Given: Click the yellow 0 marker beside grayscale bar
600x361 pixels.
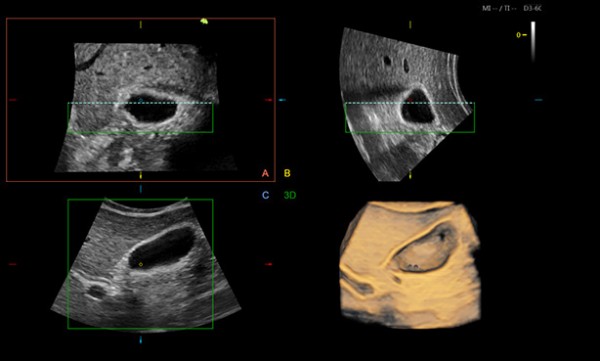Looking at the screenshot, I should coord(521,35).
